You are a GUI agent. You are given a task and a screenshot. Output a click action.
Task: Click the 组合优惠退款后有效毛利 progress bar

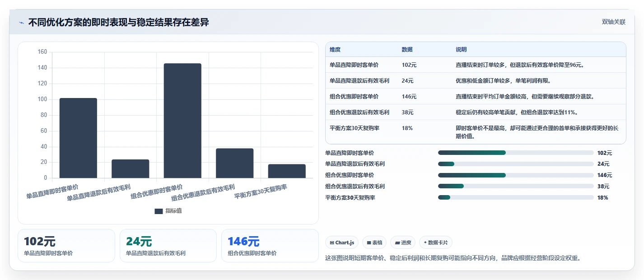coord(516,186)
